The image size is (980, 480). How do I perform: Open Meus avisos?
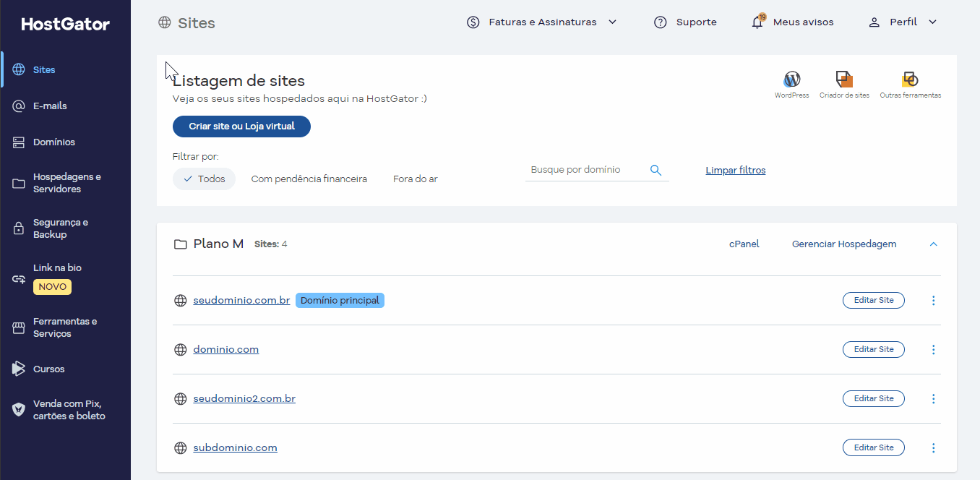click(803, 22)
